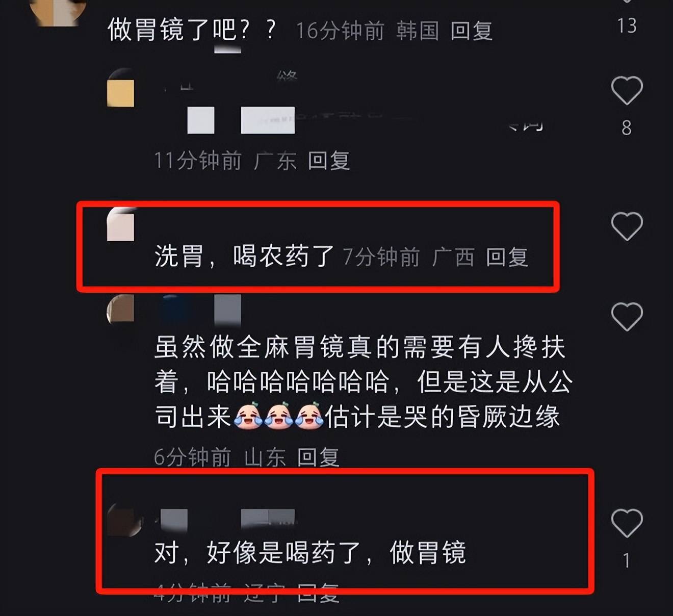The width and height of the screenshot is (673, 616).
Task: Like the blurred Guangdong comment with 8 likes
Action: click(x=627, y=91)
